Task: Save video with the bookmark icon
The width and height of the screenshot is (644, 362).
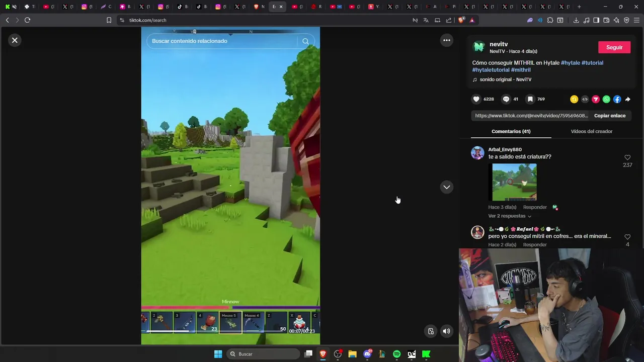Action: coord(530,99)
